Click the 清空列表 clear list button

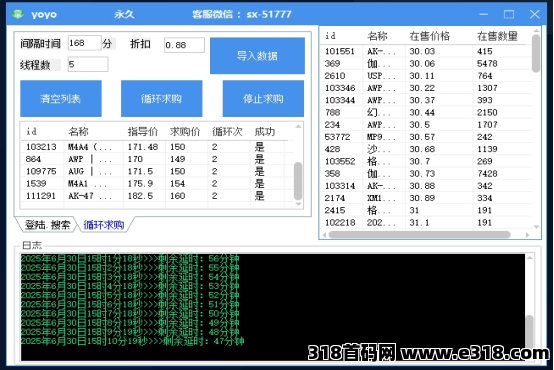click(x=61, y=98)
